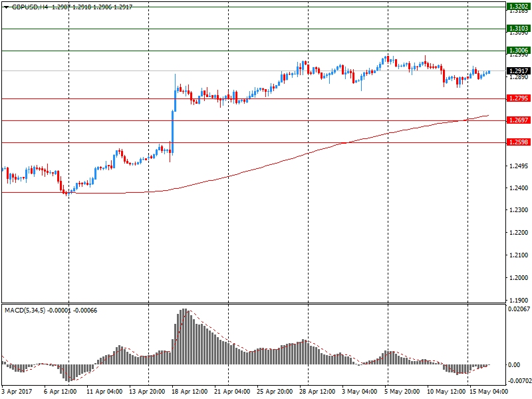Image resolution: width=532 pixels, height=399 pixels.
Task: Click the 1.2200 price scale value
Action: (519, 232)
